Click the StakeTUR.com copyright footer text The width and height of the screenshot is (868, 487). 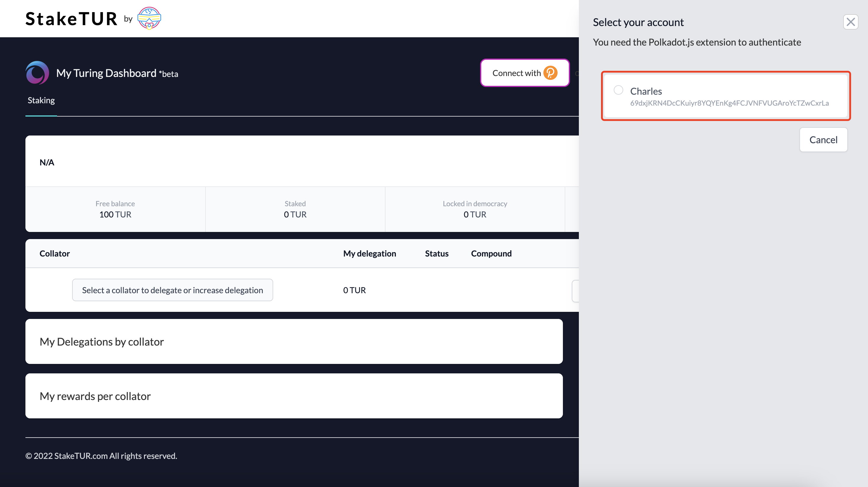[x=101, y=456]
